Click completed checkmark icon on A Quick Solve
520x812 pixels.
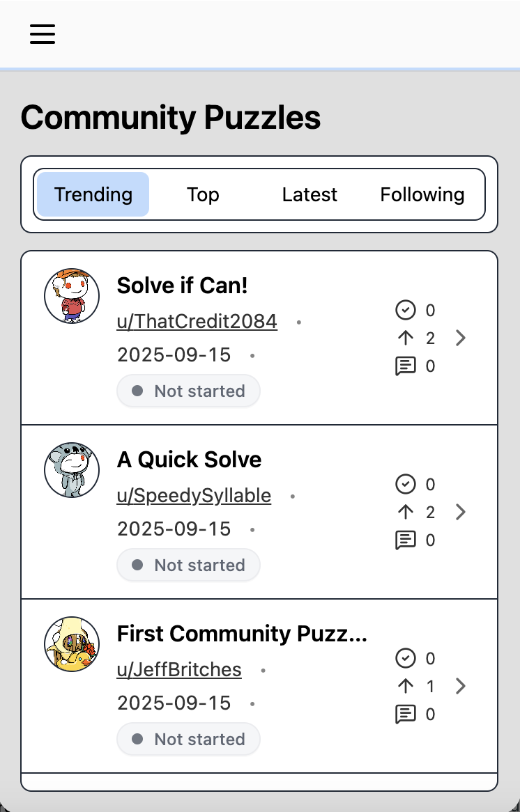click(x=406, y=484)
